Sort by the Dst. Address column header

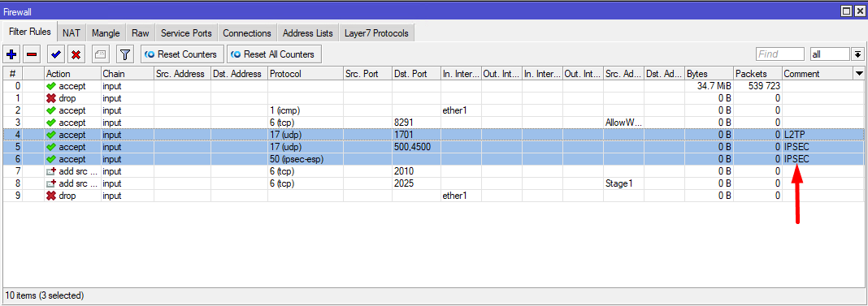[239, 74]
